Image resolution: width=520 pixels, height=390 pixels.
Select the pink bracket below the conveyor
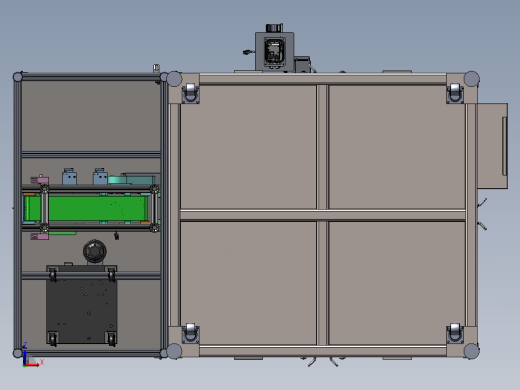(40, 236)
